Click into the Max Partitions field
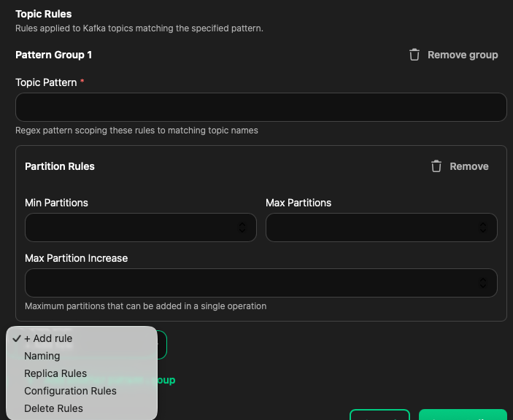This screenshot has width=513, height=420. click(382, 227)
